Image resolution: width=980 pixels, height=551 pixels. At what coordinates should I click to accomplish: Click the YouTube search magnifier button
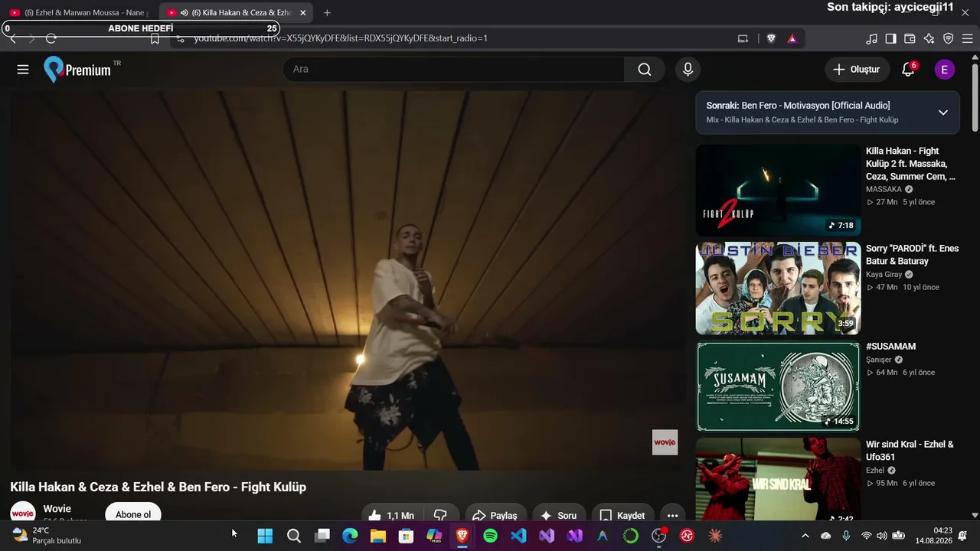pos(645,70)
